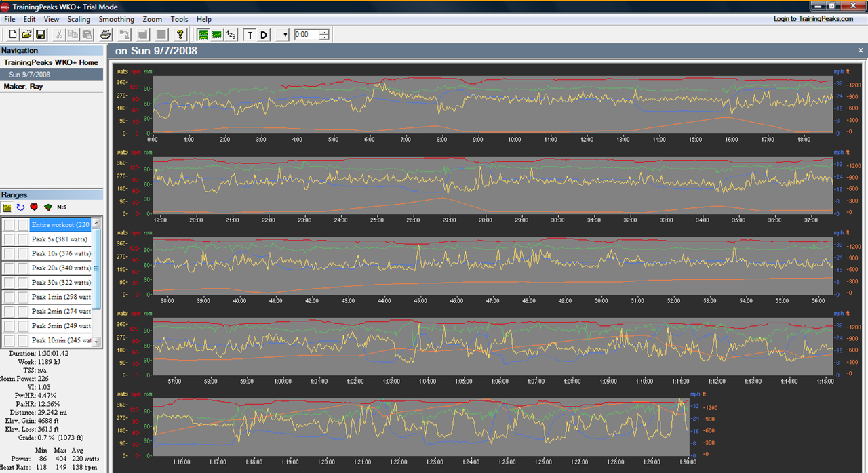This screenshot has height=473, width=868.
Task: Open the Zoom menu
Action: 153,19
